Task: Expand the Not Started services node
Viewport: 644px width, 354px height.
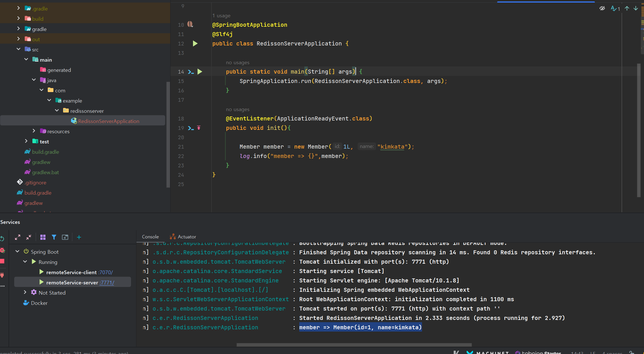Action: click(25, 292)
